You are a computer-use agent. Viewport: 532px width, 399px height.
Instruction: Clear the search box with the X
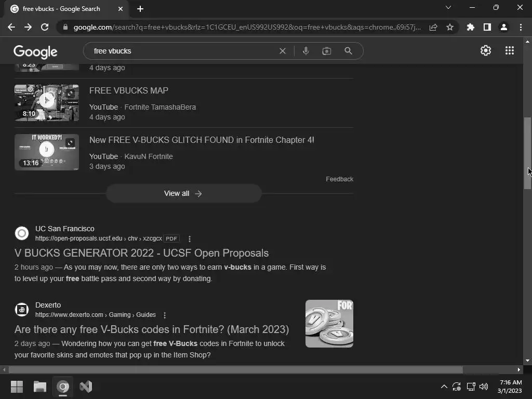tap(282, 51)
